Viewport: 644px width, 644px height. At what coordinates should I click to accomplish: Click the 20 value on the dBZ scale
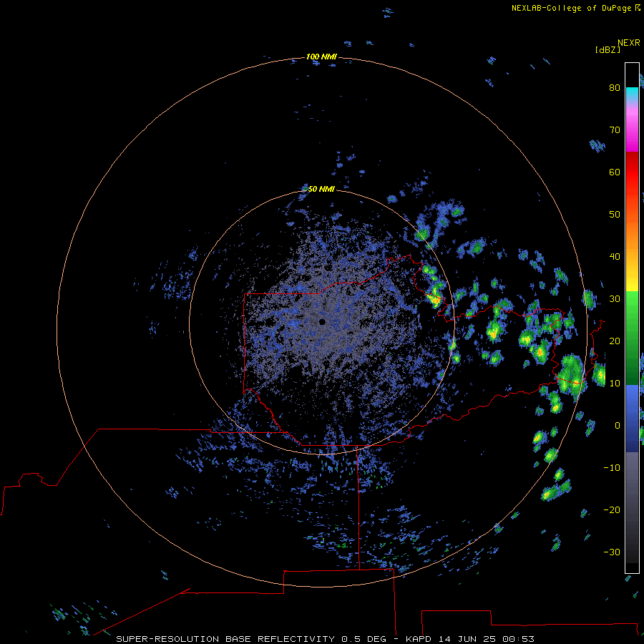(x=615, y=341)
